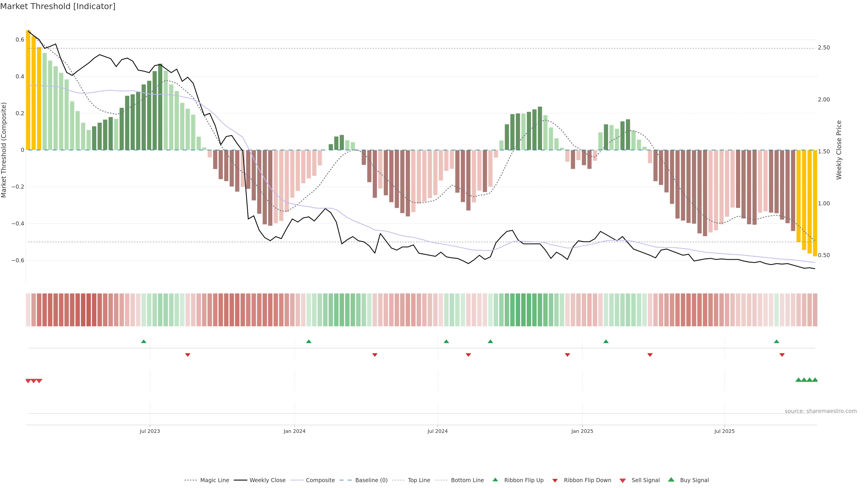The width and height of the screenshot is (868, 488).
Task: Click red flip-down marker just before Jan 2025
Action: [x=567, y=355]
